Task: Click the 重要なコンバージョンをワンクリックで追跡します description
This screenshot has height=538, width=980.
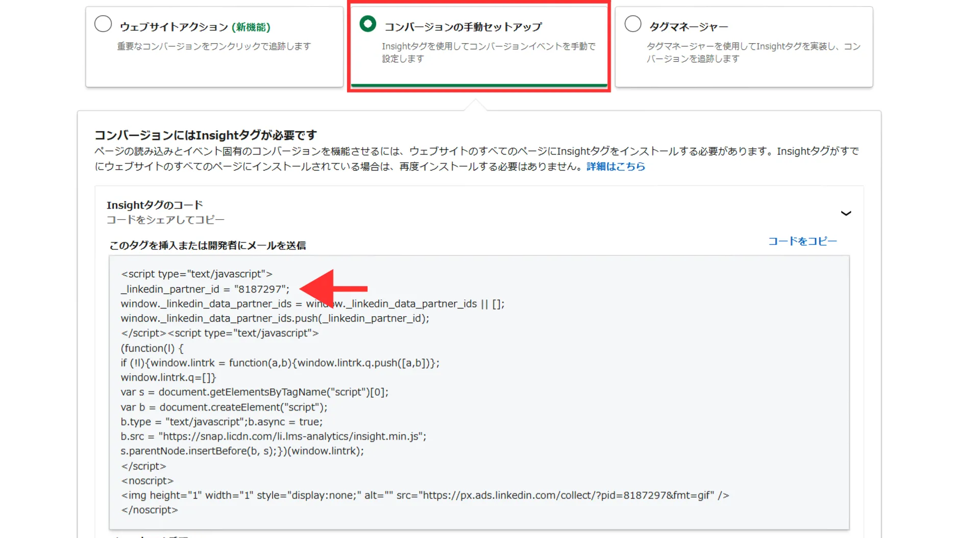Action: [x=214, y=46]
